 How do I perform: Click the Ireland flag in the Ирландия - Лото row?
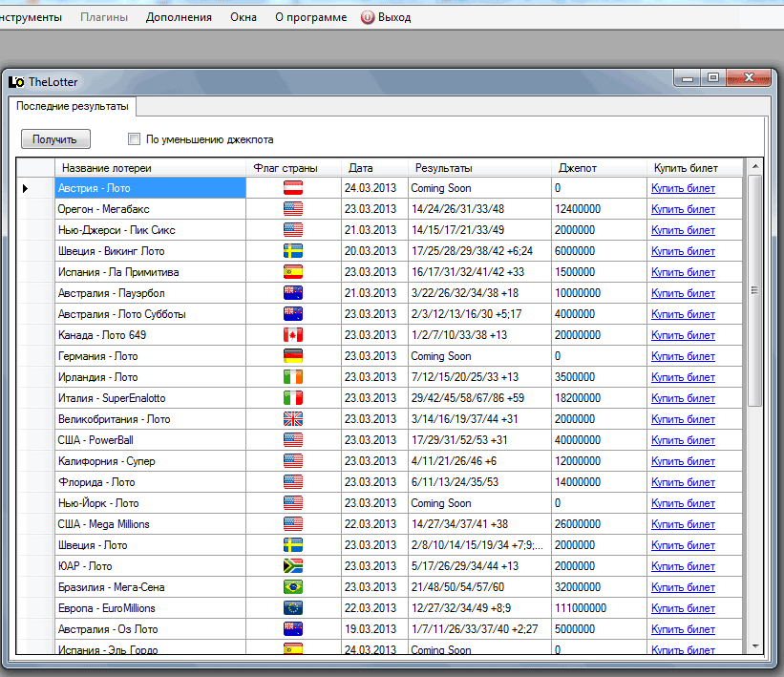pos(293,377)
